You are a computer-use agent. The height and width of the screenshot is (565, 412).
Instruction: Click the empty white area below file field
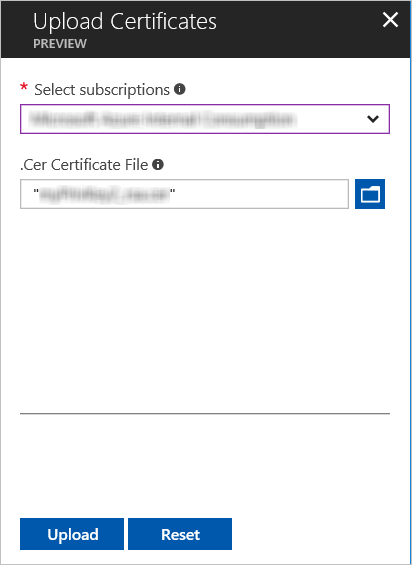(205, 310)
